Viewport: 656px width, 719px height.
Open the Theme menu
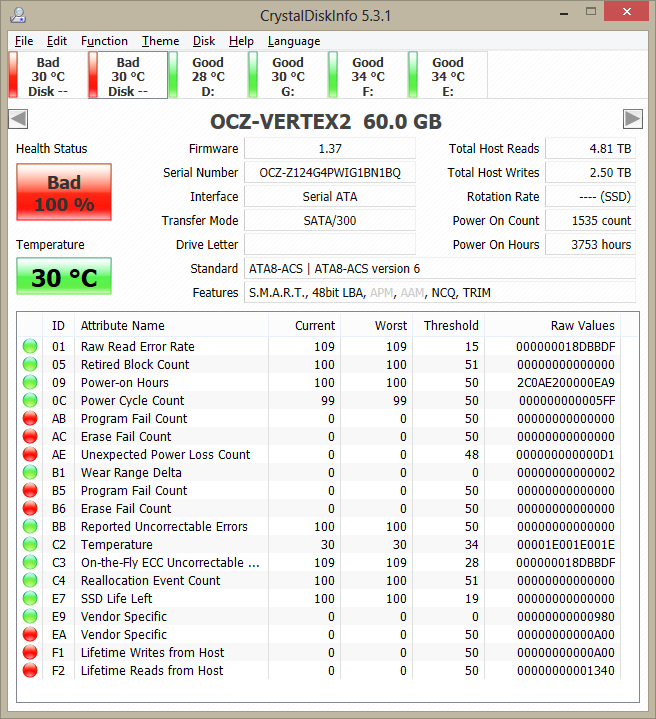coord(160,41)
